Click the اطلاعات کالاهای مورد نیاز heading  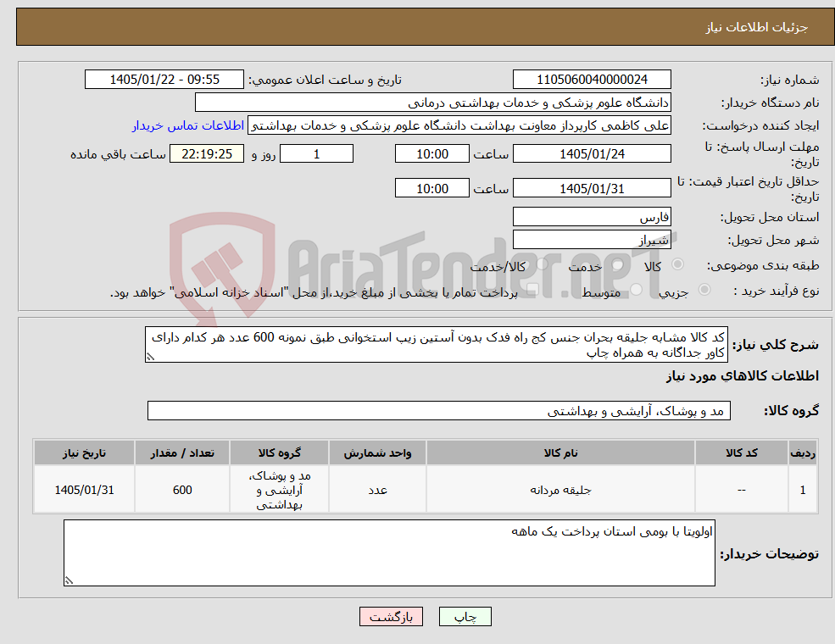pos(743,376)
